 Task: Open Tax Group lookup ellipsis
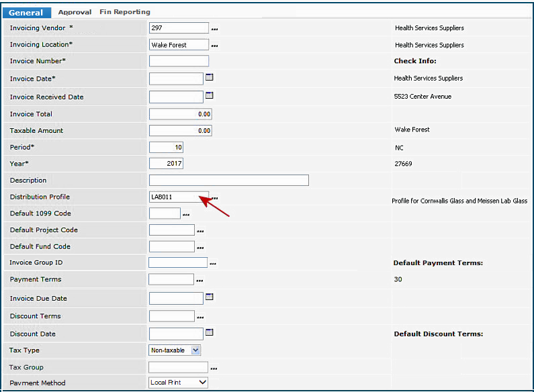pyautogui.click(x=214, y=369)
